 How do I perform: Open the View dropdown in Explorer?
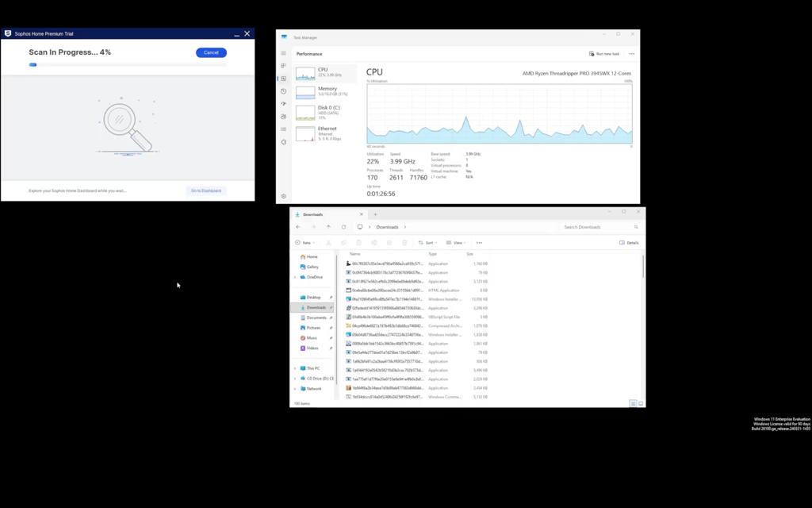pos(456,243)
